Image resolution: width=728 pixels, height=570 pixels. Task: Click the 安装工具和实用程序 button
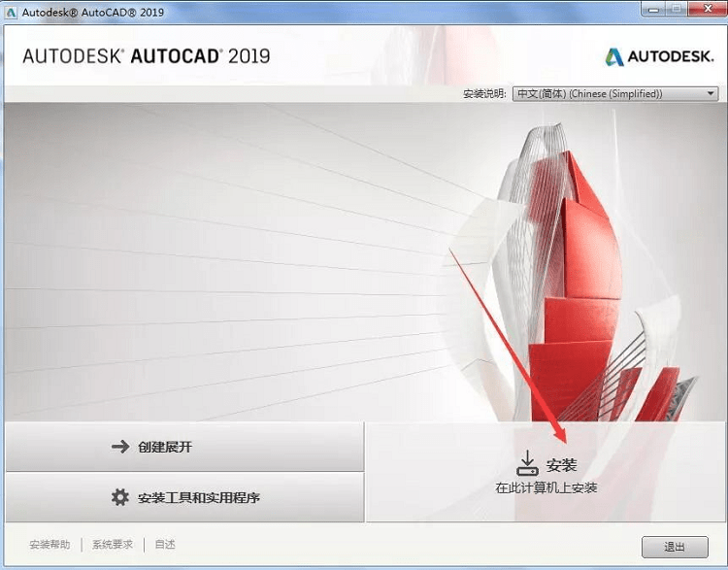click(184, 497)
